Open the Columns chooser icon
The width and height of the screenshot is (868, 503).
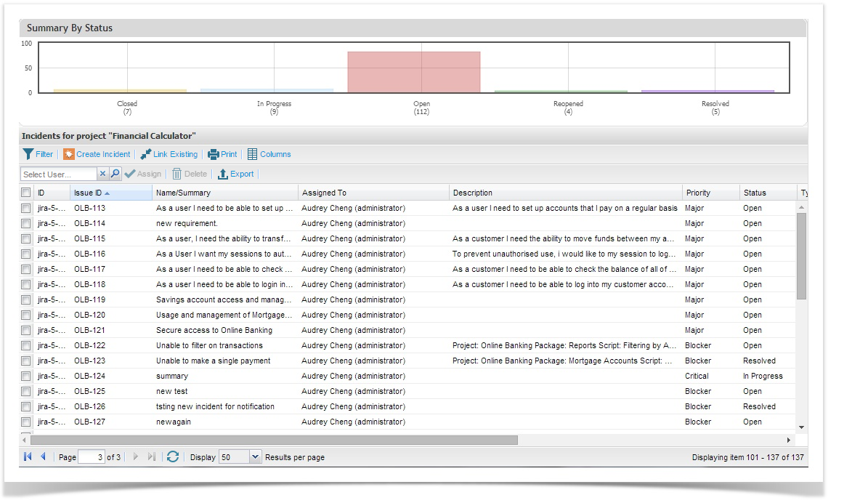pos(253,154)
